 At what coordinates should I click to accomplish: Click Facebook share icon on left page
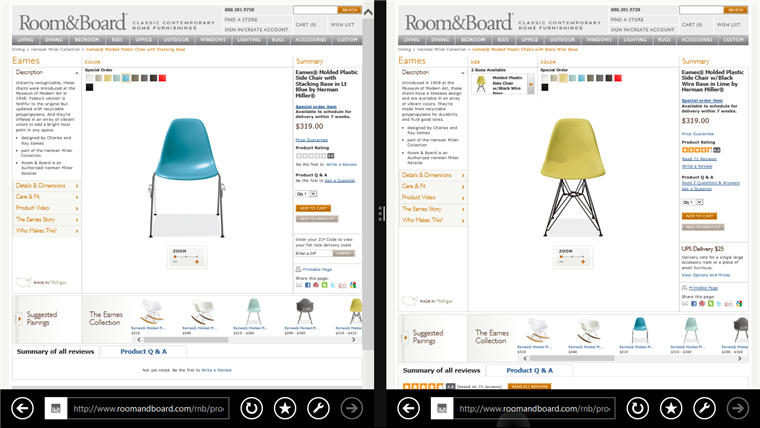coord(307,285)
